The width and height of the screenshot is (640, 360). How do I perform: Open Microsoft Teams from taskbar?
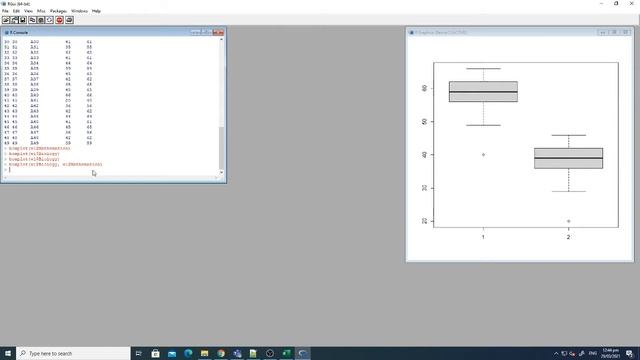coord(237,353)
